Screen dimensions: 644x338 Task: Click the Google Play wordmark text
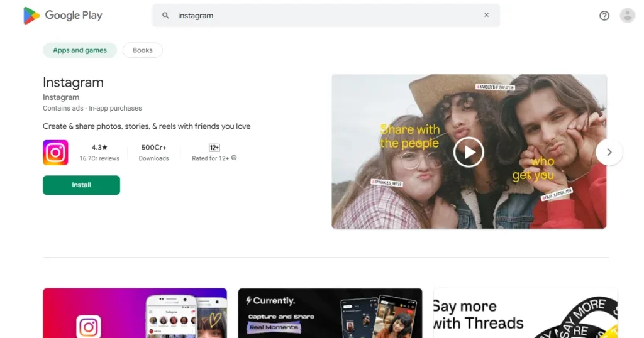tap(74, 16)
